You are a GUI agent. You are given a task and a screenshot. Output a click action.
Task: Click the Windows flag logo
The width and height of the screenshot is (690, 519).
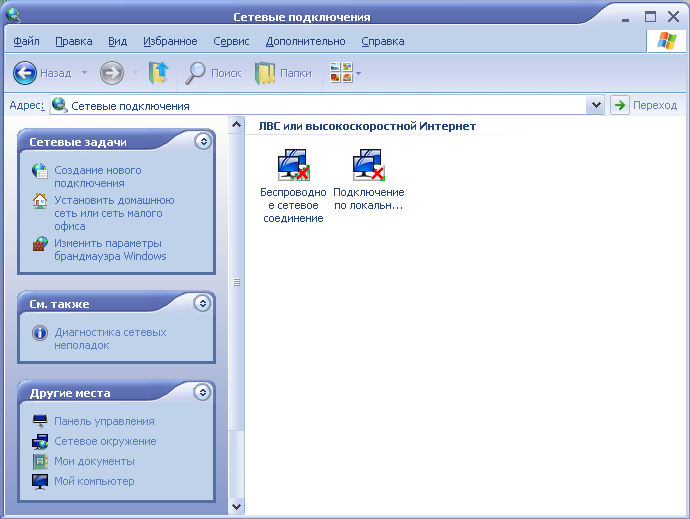pos(667,41)
